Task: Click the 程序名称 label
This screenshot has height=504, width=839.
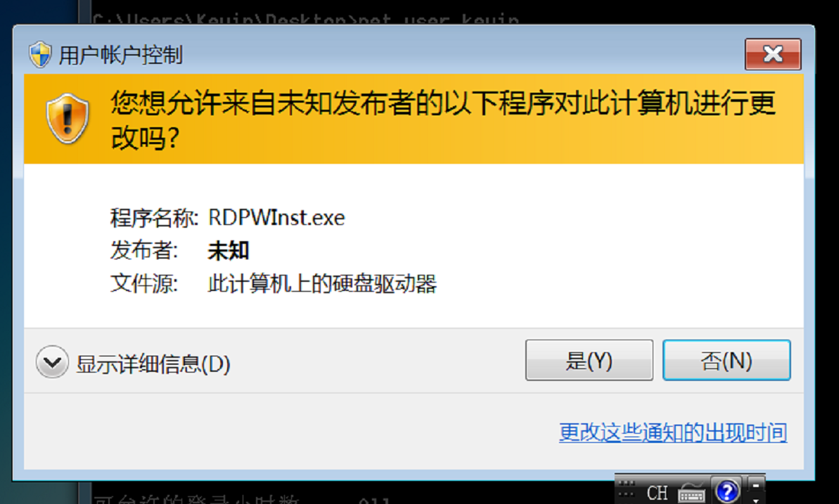Action: (154, 218)
